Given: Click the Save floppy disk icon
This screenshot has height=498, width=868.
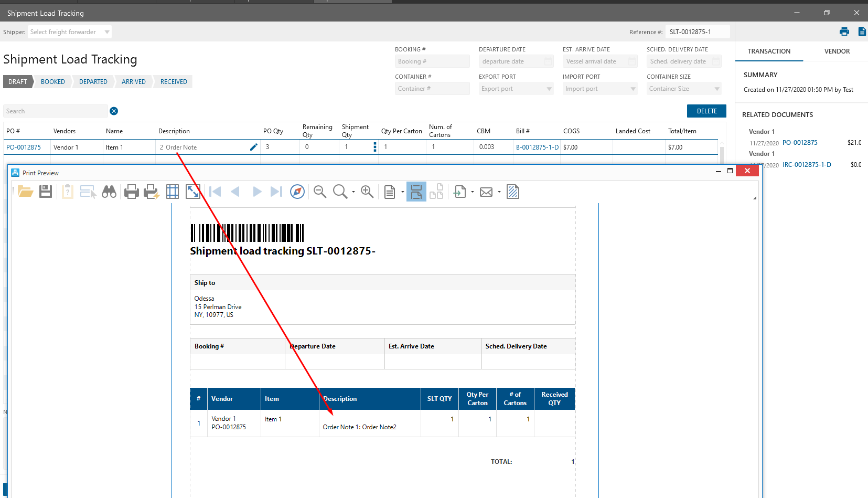Looking at the screenshot, I should pos(46,192).
